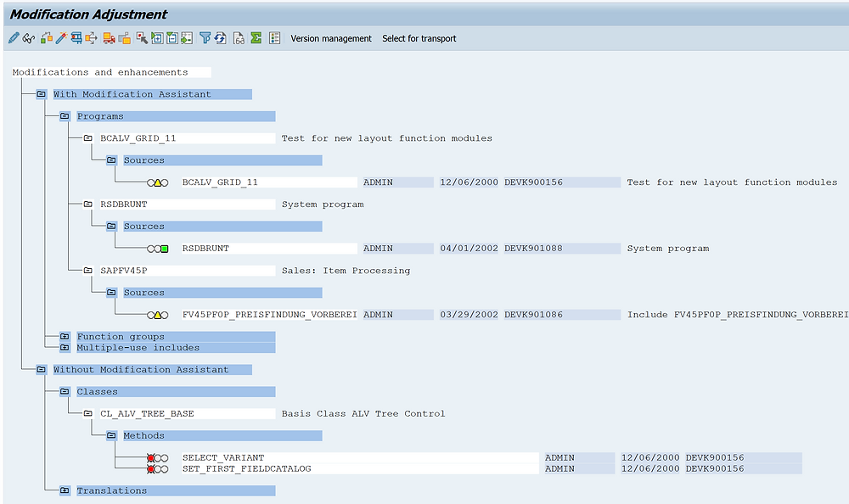Click the Version management menu option
Viewport: 849px width, 504px height.
click(x=331, y=38)
